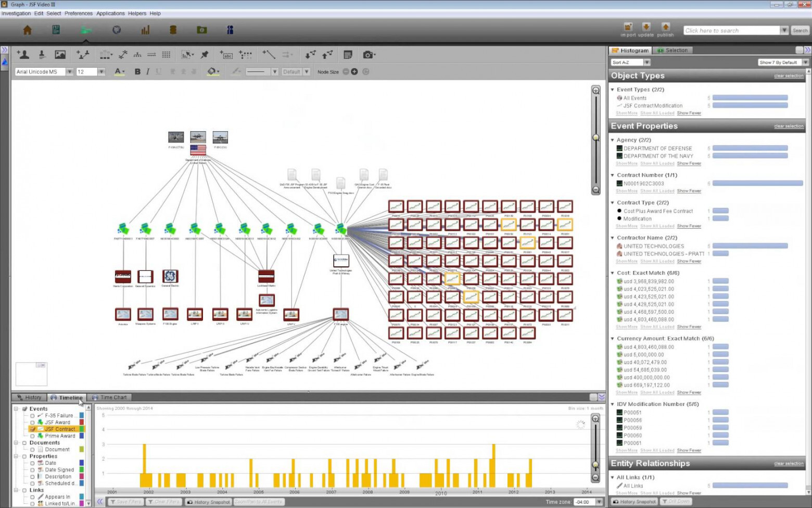Viewport: 812px width, 508px height.
Task: Check the Documents group checkbox
Action: click(24, 443)
